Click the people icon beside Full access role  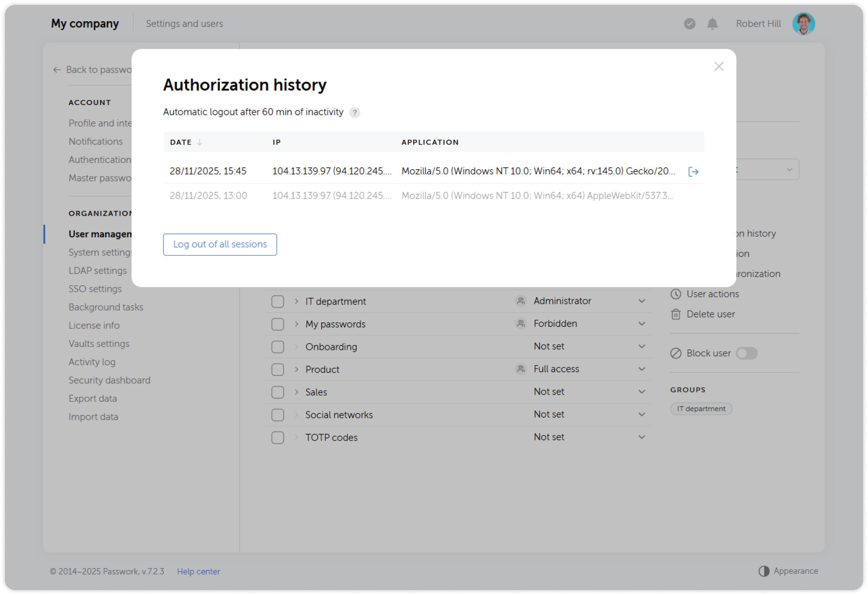tap(521, 369)
